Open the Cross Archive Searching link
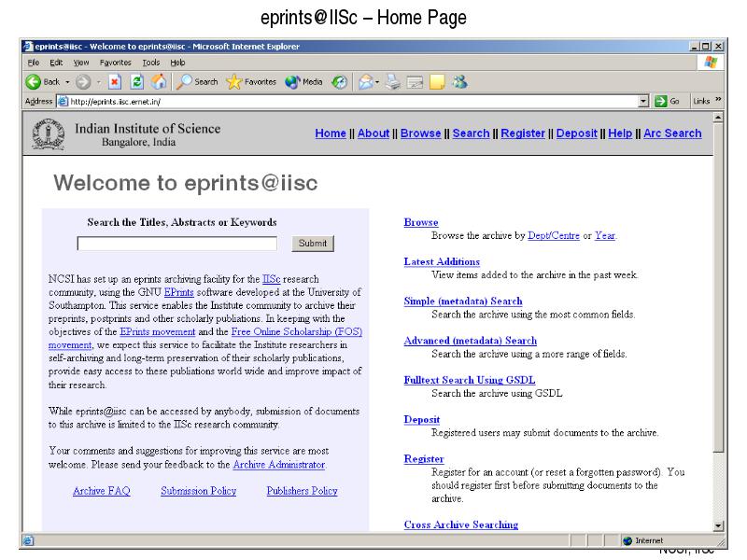The image size is (747, 560). coord(461,525)
